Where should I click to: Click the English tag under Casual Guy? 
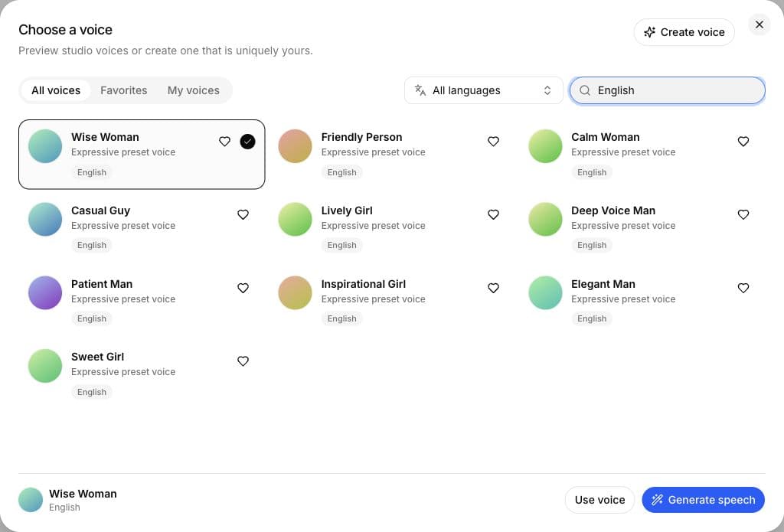[x=92, y=245]
